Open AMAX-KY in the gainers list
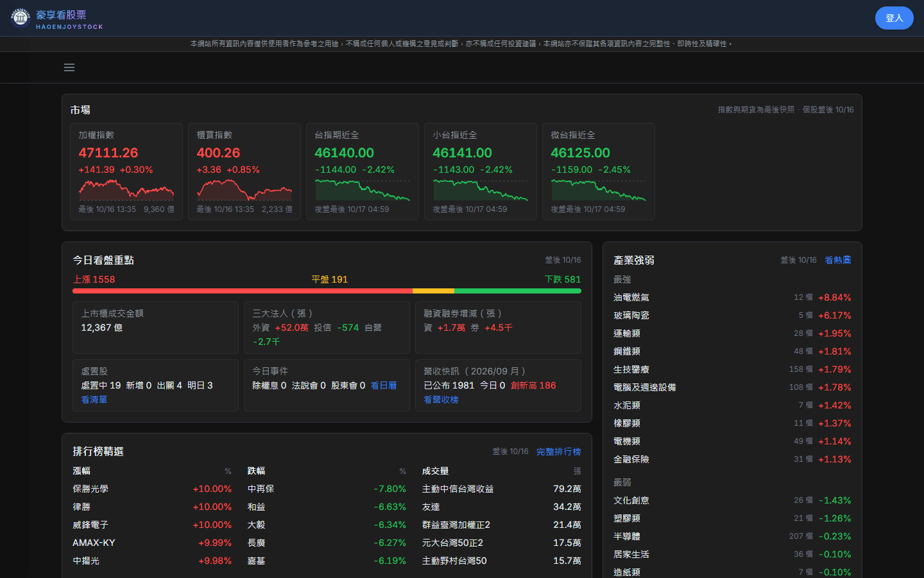 (152, 543)
